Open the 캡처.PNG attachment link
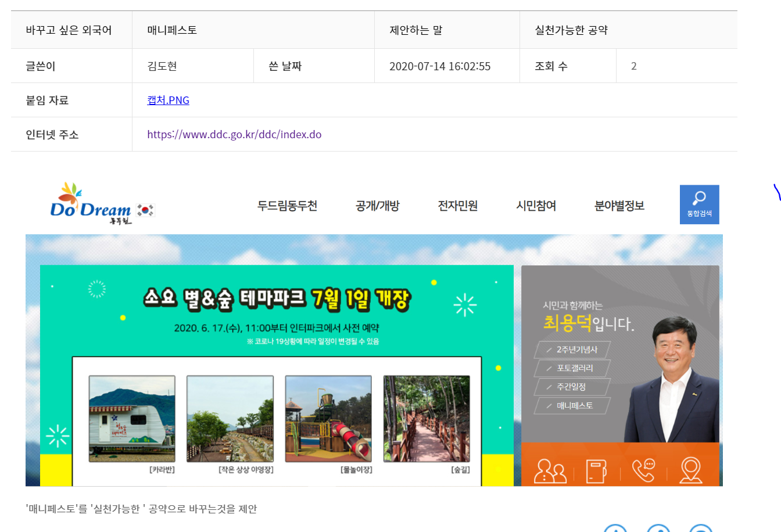781x532 pixels. point(168,100)
